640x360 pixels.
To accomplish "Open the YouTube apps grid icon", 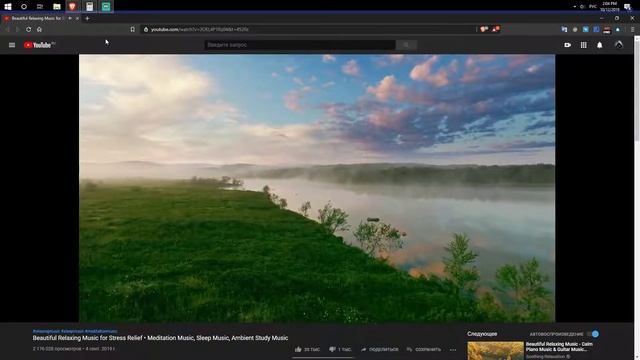I will pos(584,45).
